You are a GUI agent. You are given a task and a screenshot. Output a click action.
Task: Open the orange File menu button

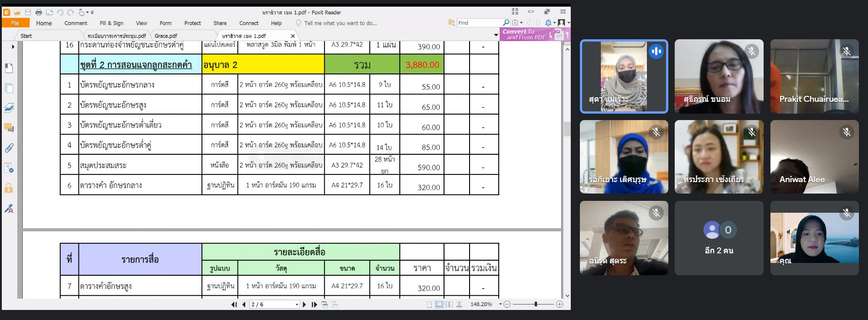coord(15,23)
